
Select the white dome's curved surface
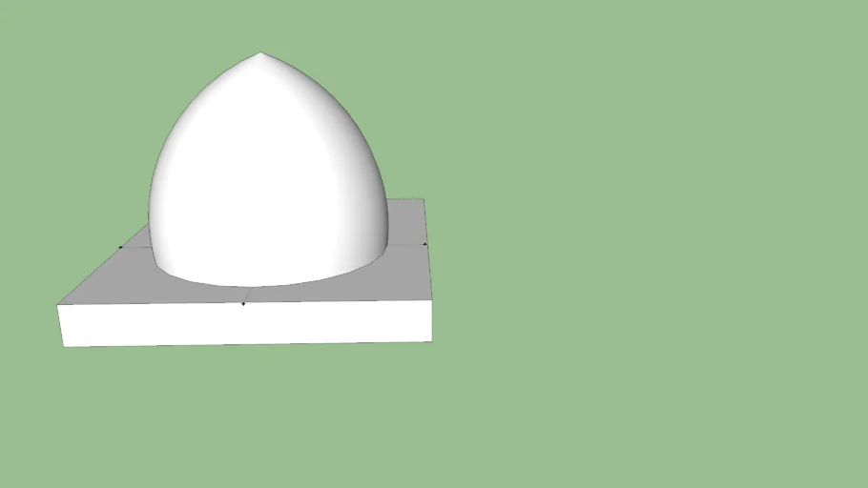tap(258, 172)
